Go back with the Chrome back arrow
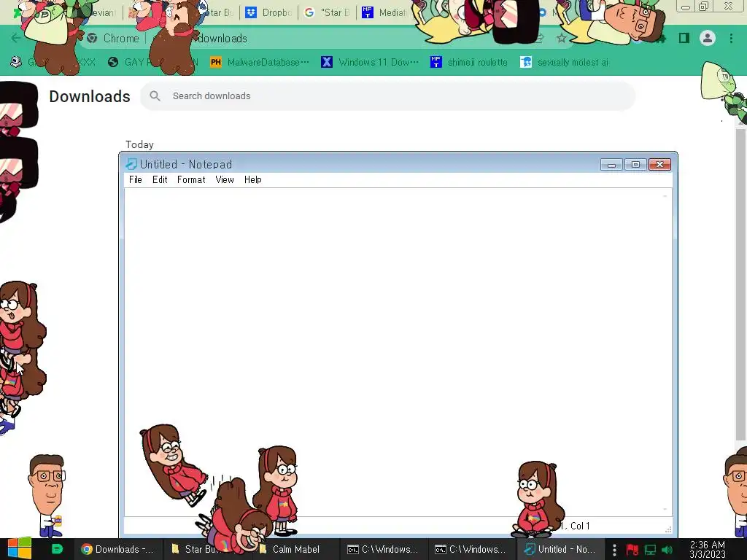747x560 pixels. 15,38
